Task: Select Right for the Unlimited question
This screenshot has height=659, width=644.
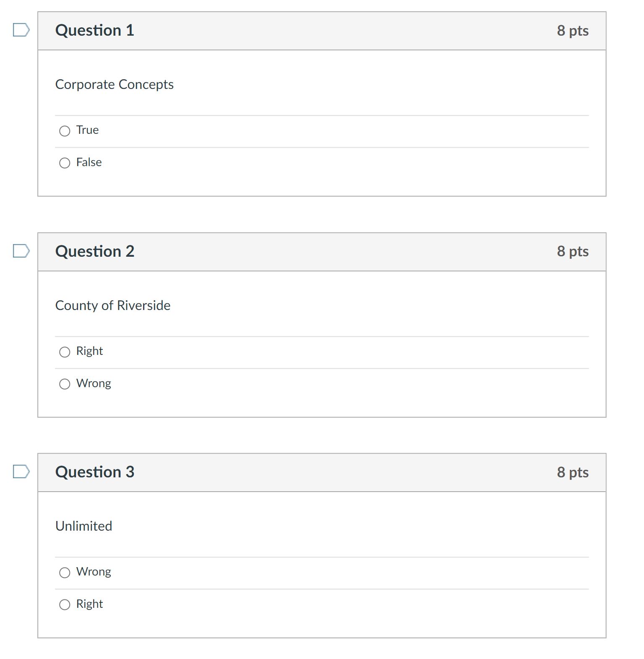Action: click(65, 604)
